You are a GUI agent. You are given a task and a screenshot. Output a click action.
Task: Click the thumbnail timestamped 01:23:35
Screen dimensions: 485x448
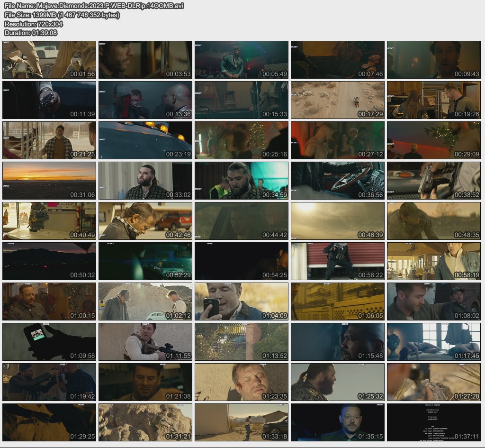point(242,382)
